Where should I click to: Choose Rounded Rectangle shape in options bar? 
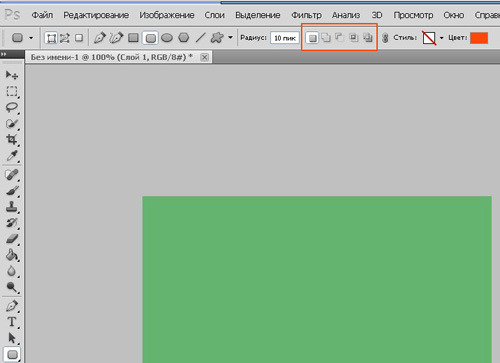tap(150, 38)
